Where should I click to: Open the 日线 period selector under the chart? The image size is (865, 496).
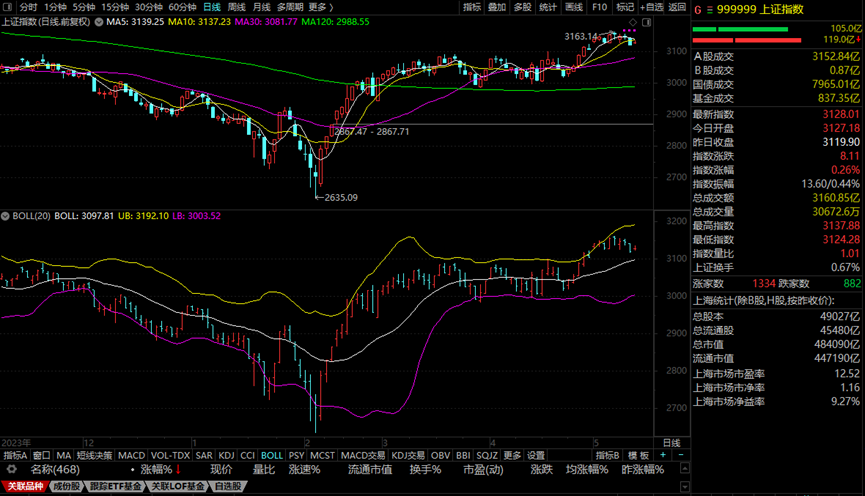click(671, 443)
